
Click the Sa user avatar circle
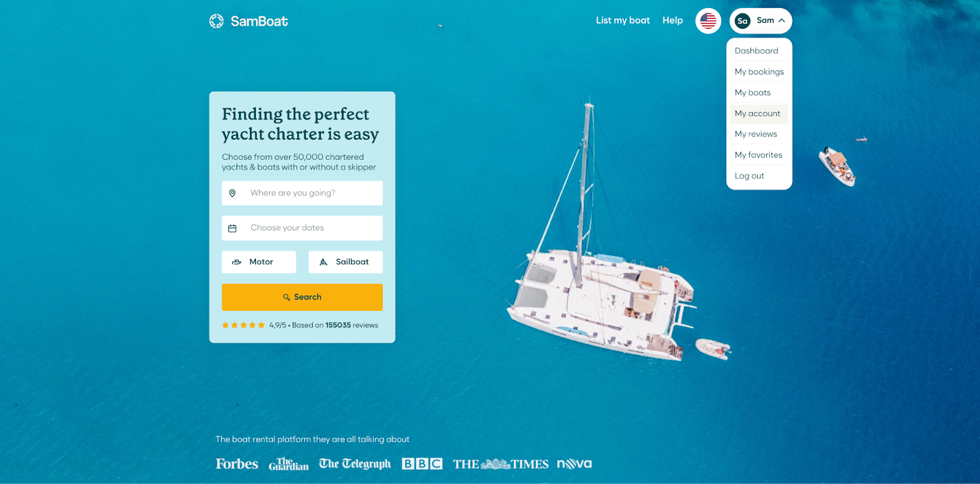click(x=742, y=21)
